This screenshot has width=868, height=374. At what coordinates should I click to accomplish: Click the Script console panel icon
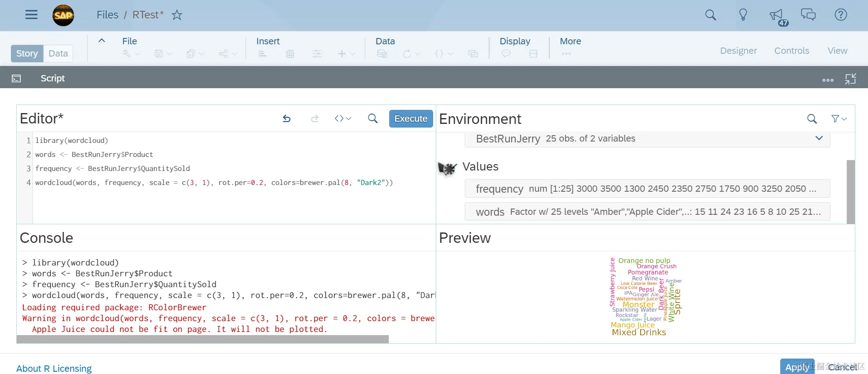coord(16,79)
